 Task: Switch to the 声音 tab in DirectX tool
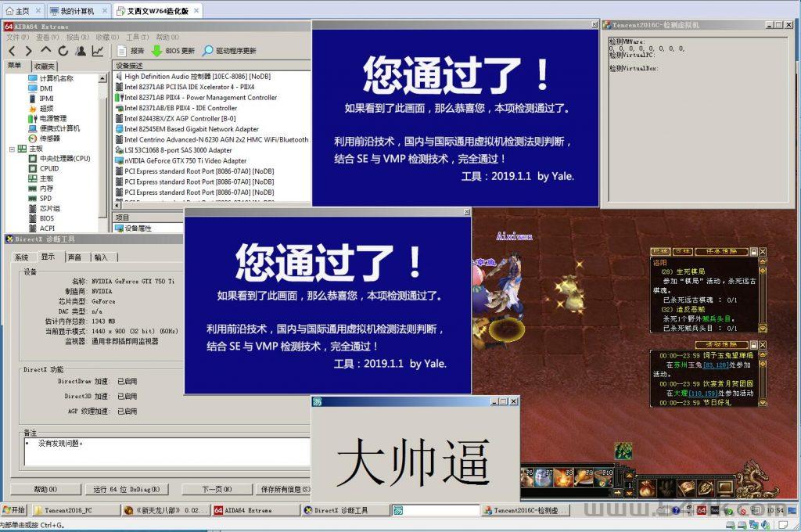click(x=74, y=257)
